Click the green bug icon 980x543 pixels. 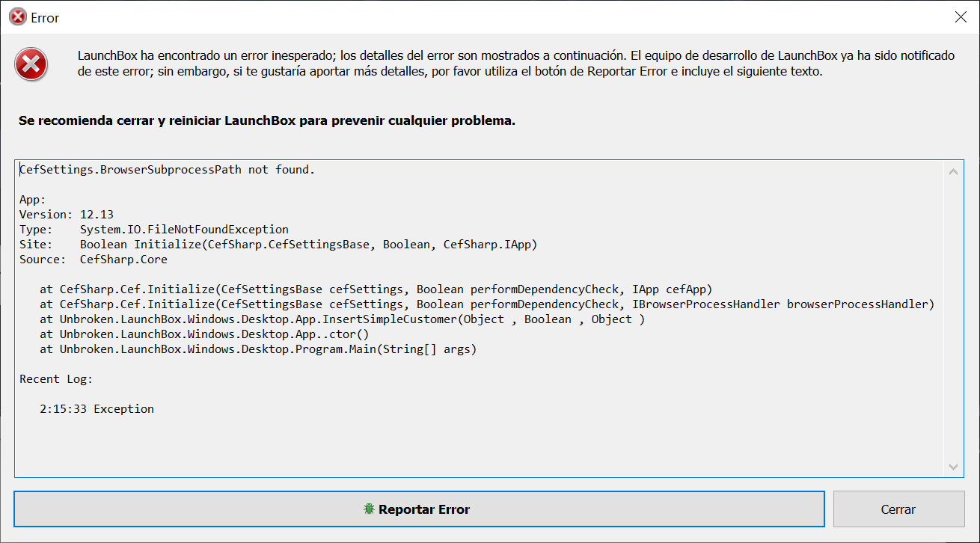(369, 509)
